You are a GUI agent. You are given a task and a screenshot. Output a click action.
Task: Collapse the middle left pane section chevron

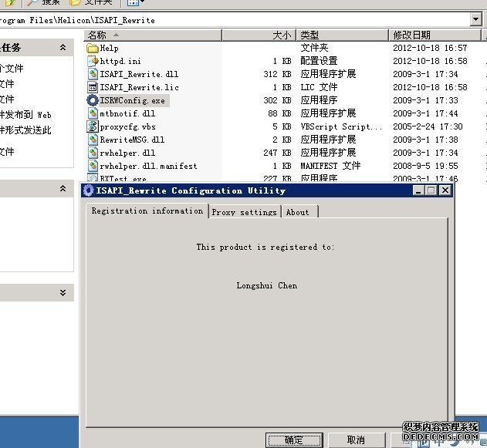coord(63,188)
